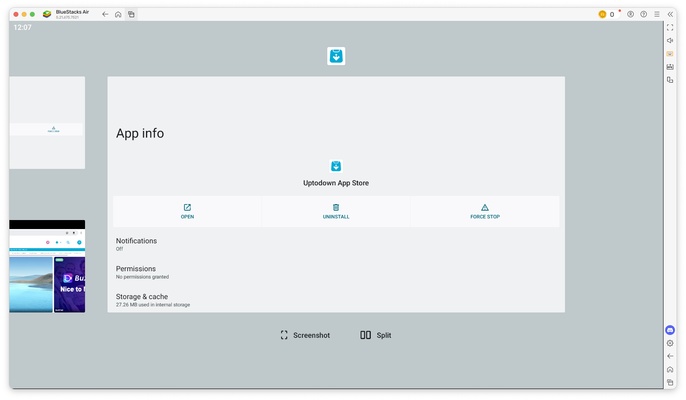686x400 pixels.
Task: Tap the Split screen button
Action: coord(376,335)
